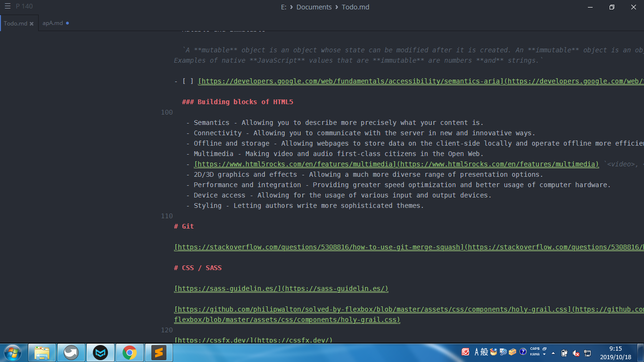Open File Explorer from the taskbar

pyautogui.click(x=42, y=353)
